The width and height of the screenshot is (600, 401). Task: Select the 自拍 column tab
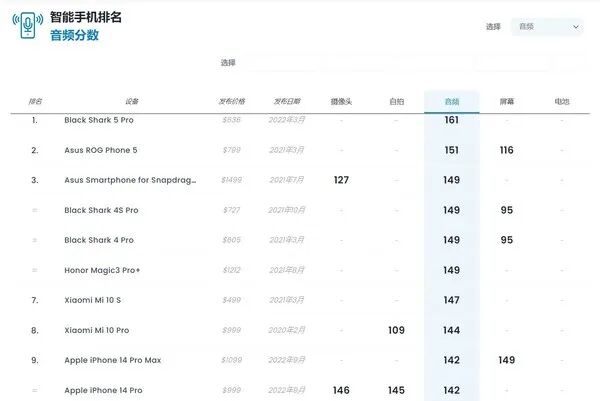[396, 101]
